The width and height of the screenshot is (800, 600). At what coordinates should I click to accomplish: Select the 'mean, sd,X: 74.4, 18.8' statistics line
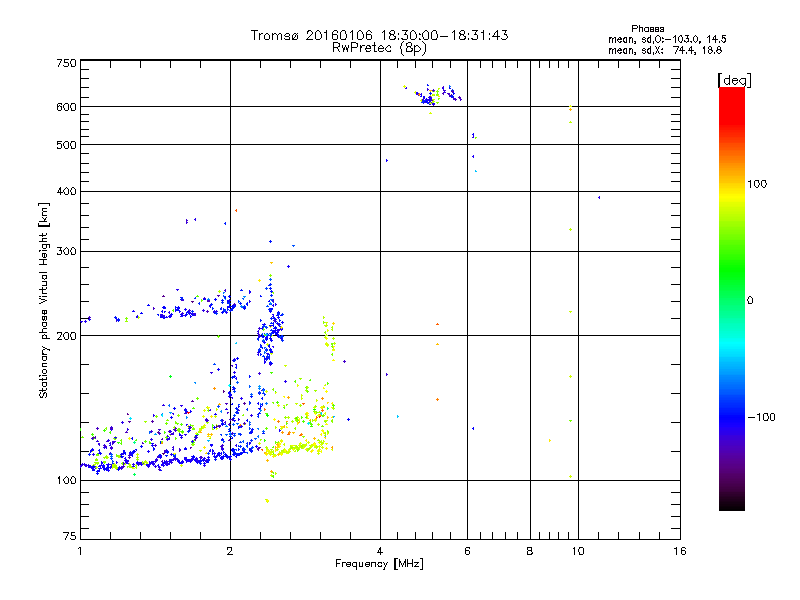point(665,50)
